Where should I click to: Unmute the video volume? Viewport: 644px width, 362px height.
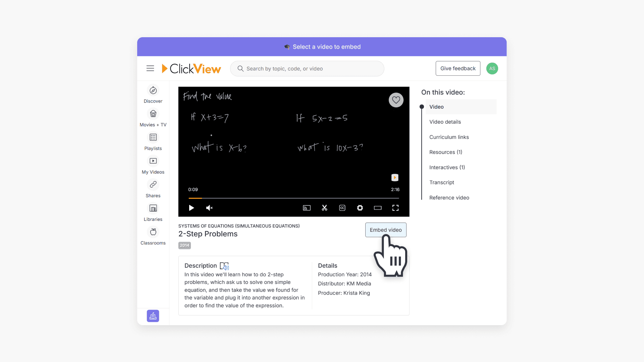[209, 208]
